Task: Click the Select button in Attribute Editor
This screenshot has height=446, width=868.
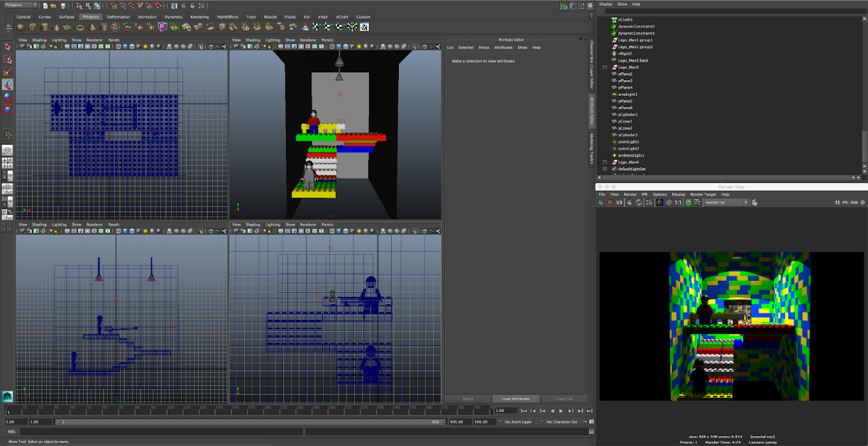Action: [468, 398]
